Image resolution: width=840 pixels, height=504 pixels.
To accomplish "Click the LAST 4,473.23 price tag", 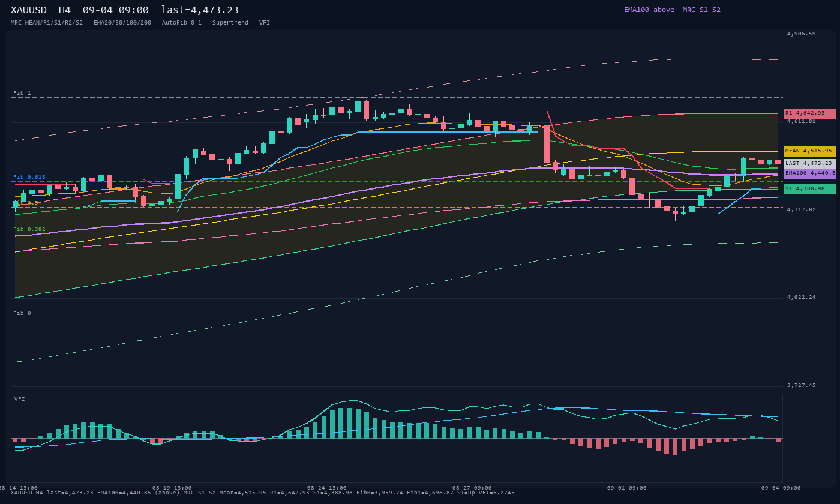I will coord(809,163).
